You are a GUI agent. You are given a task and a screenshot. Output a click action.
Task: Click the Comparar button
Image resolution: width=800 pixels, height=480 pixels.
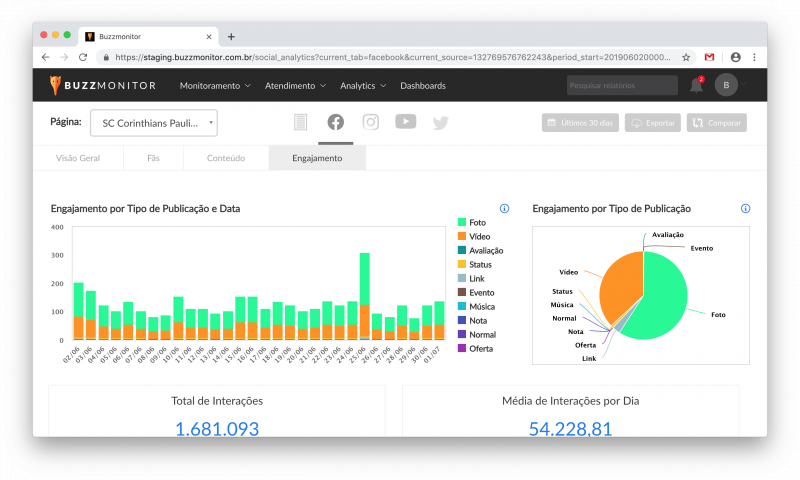pos(716,123)
